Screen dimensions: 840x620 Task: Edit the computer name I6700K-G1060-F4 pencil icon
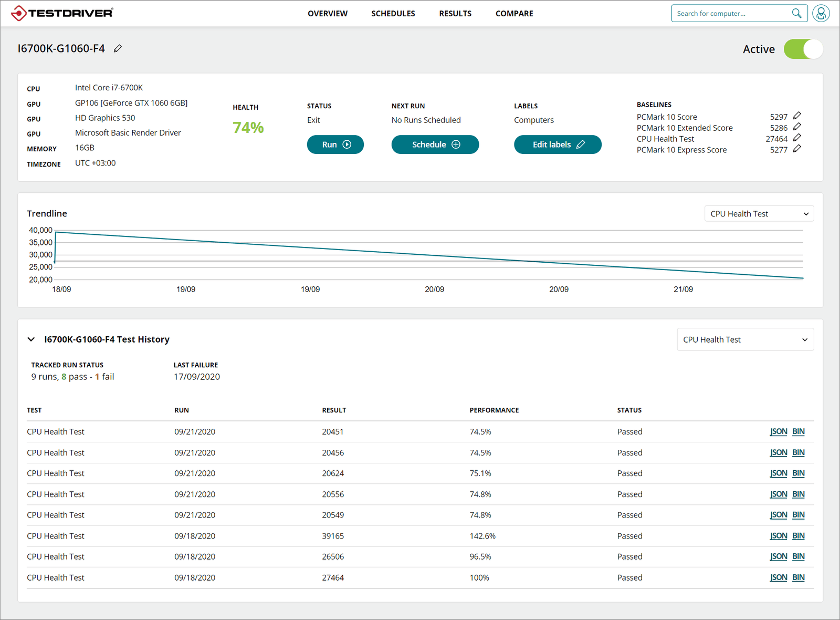point(118,48)
